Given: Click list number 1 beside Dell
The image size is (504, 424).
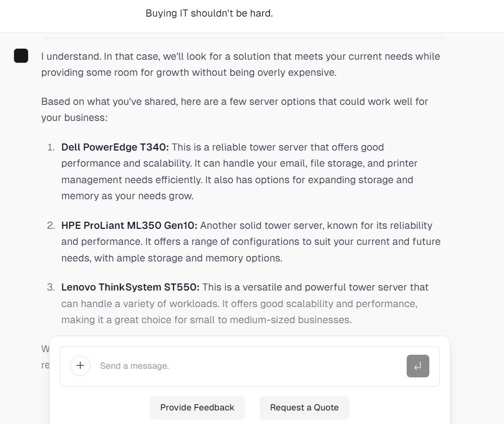Looking at the screenshot, I should point(51,147).
